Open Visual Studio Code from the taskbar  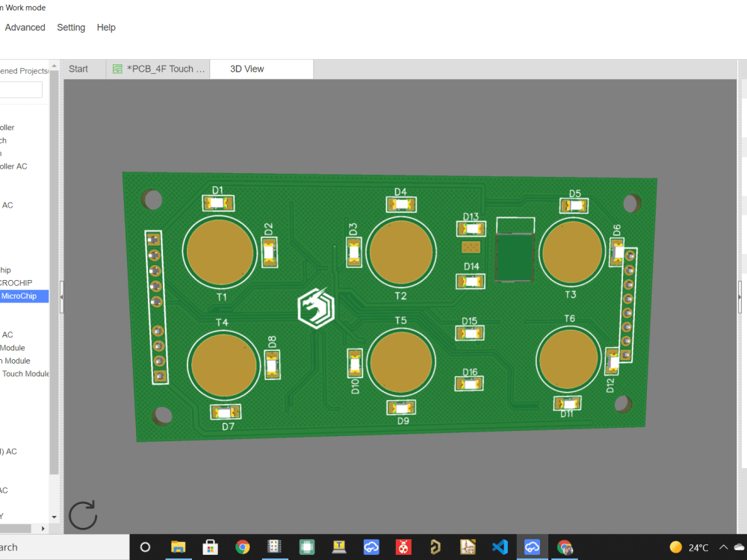click(500, 547)
